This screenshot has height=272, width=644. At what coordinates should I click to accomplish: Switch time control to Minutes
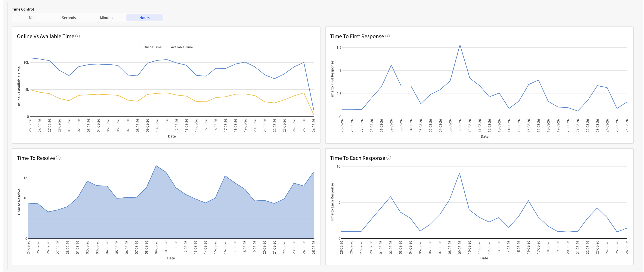click(107, 18)
